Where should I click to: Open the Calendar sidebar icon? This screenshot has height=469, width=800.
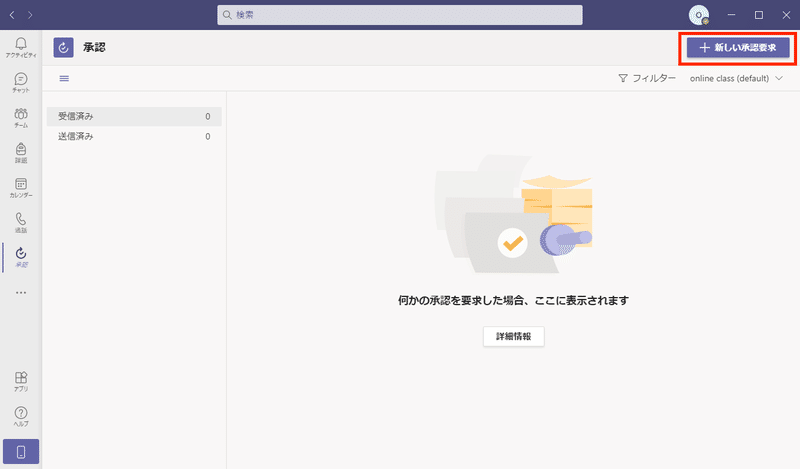(21, 187)
